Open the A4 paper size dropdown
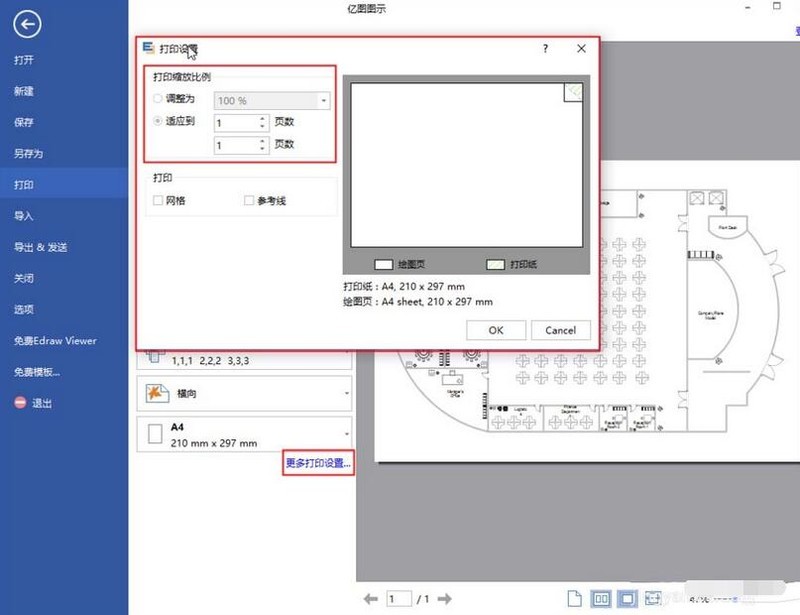800x615 pixels. click(x=244, y=434)
